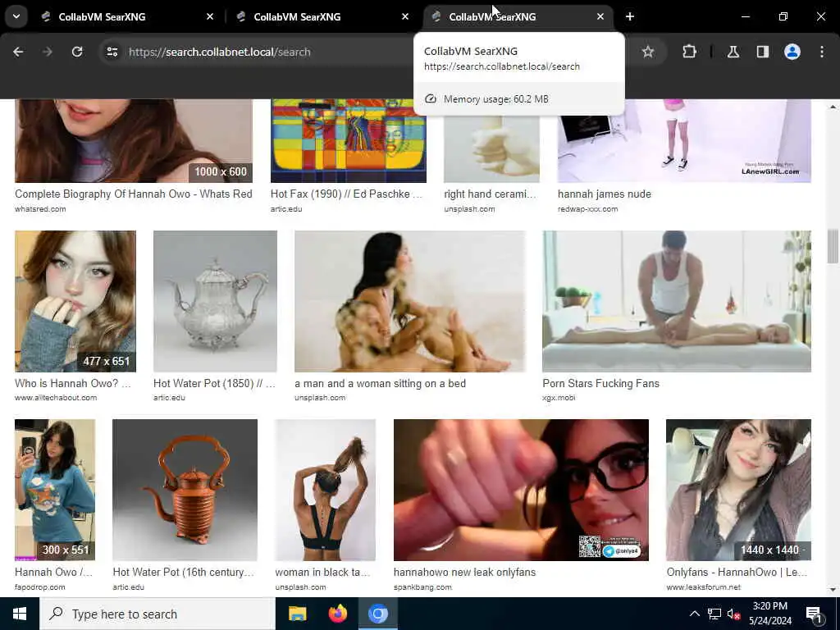Close the active third browser tab
Viewport: 840px width, 630px height.
point(600,16)
